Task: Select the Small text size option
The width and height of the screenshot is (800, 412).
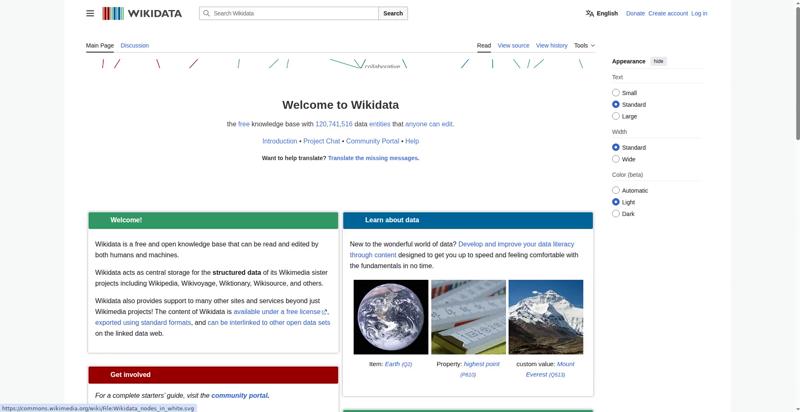Action: (x=616, y=93)
